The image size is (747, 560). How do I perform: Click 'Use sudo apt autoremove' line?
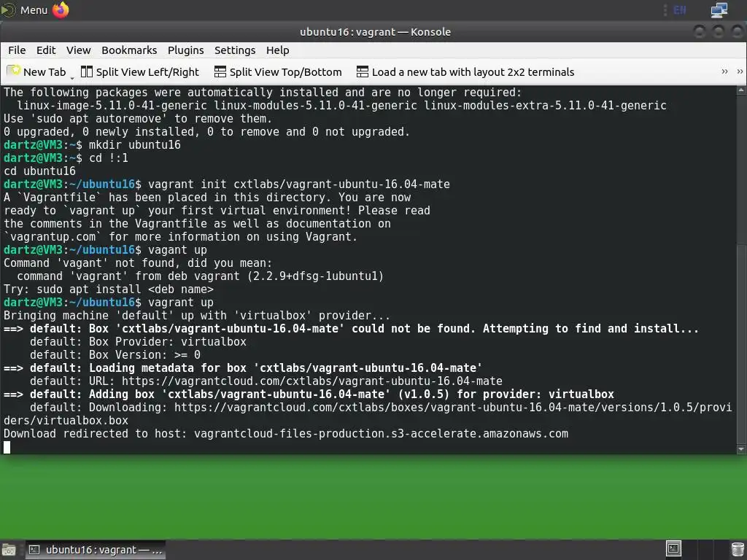click(x=138, y=119)
